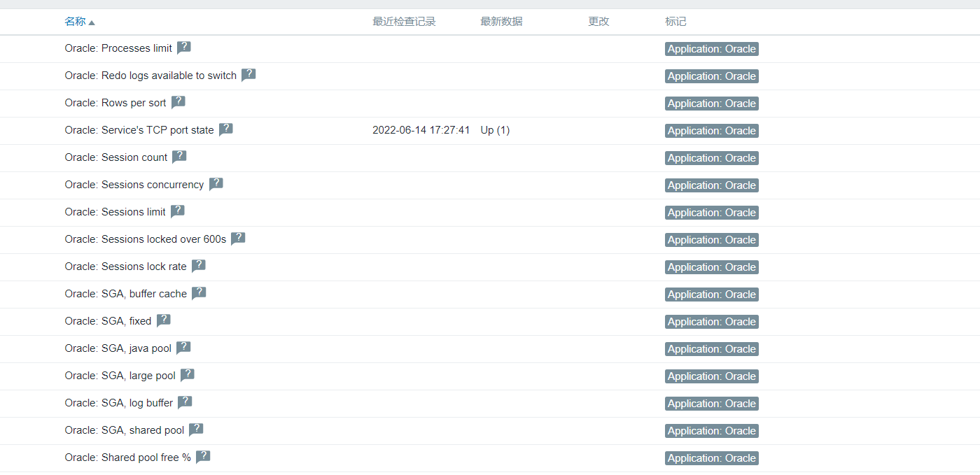Click Application: Oracle tag on Redo logs row

pyautogui.click(x=712, y=76)
